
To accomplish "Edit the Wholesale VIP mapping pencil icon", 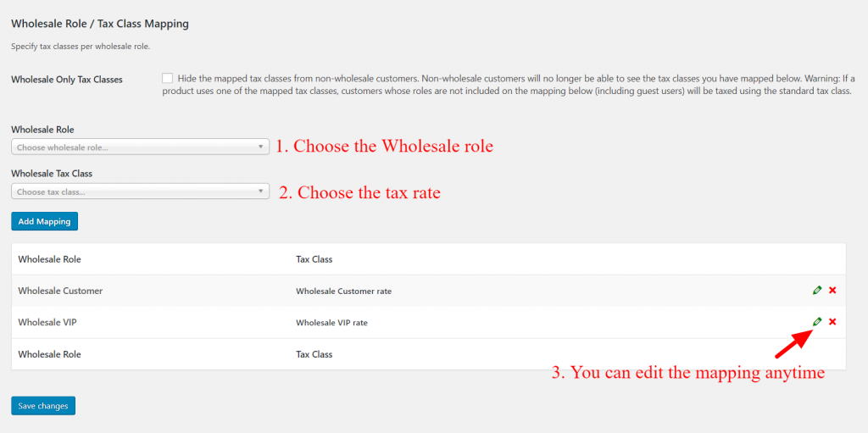I will click(817, 322).
